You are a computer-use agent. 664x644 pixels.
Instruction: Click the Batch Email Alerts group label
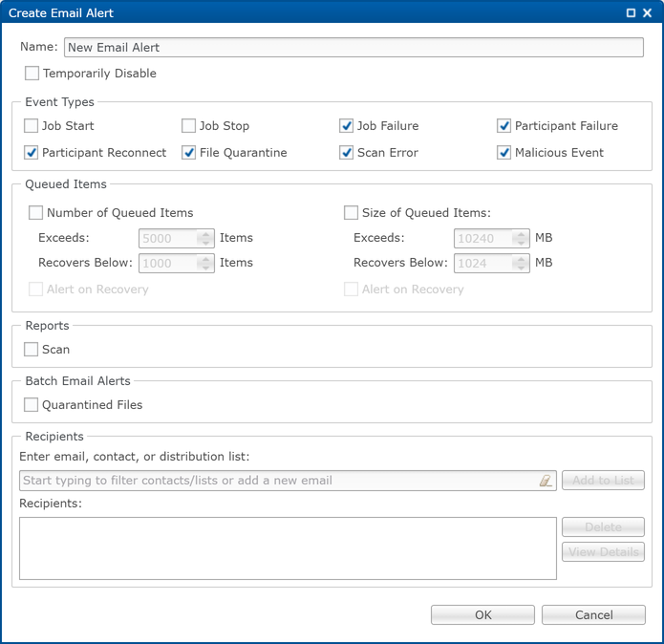tap(78, 381)
